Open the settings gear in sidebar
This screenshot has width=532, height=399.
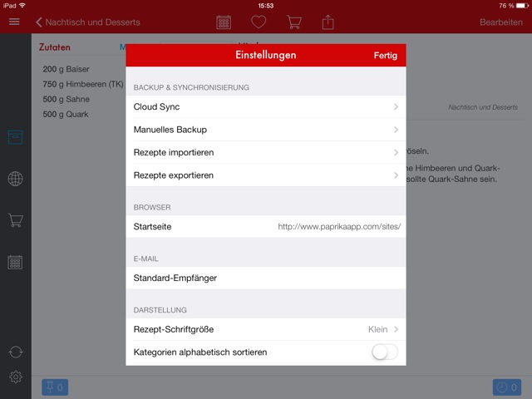pyautogui.click(x=15, y=377)
